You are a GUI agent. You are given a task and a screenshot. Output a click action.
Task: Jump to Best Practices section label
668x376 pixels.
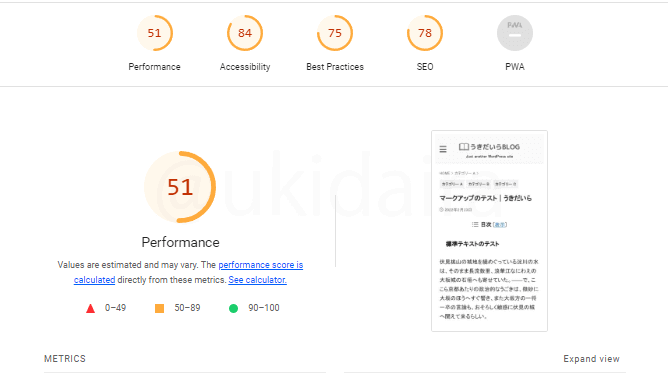(335, 67)
